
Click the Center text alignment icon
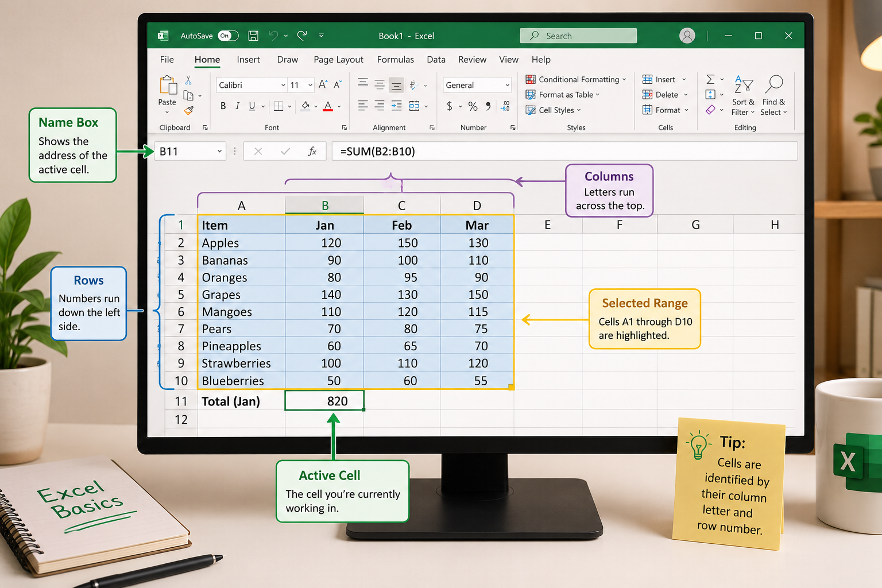[380, 106]
